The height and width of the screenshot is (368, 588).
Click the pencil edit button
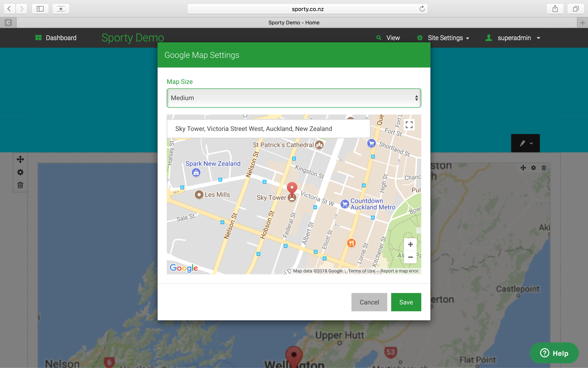click(522, 143)
